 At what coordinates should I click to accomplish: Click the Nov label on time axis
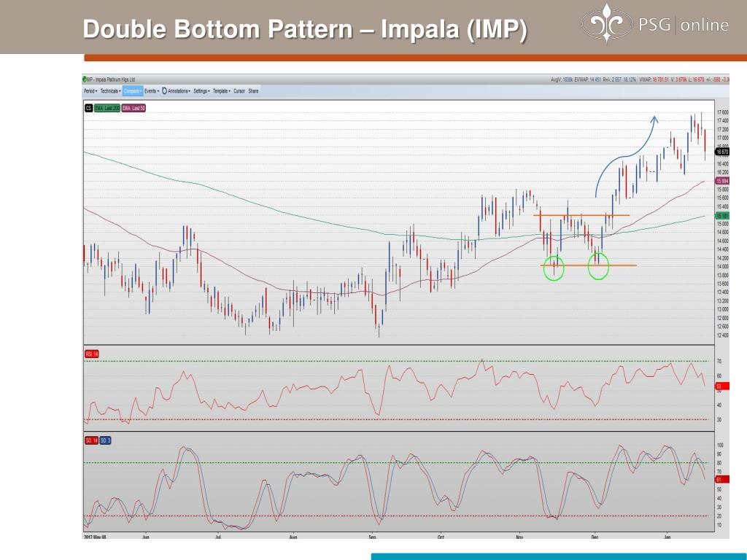[x=519, y=537]
